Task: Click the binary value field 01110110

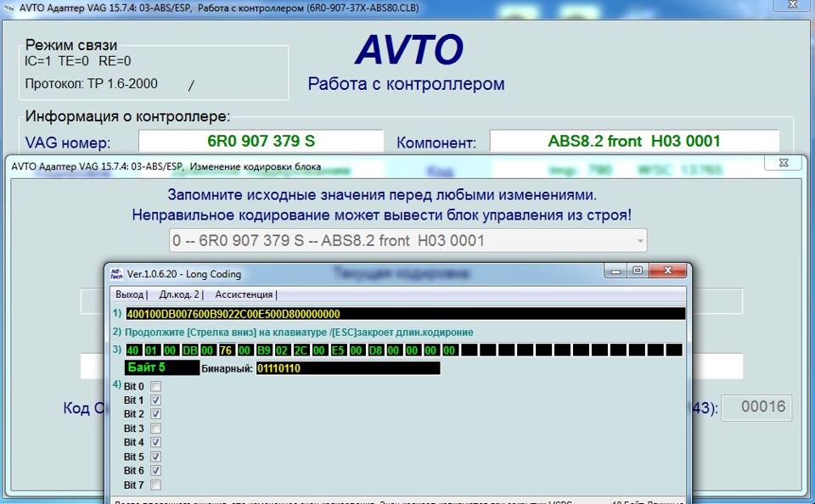Action: (x=348, y=368)
